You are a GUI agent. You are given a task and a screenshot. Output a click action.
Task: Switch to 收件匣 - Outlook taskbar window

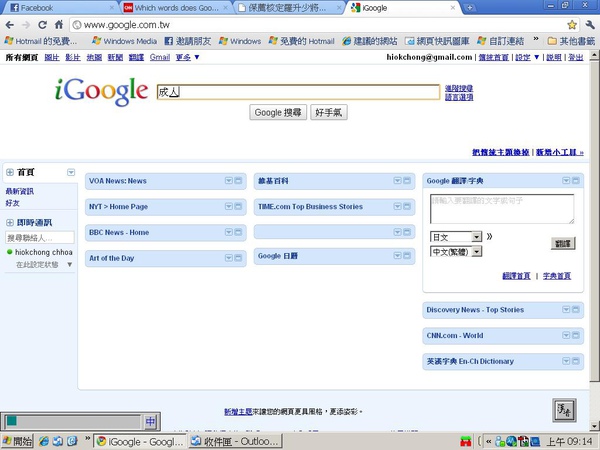point(235,441)
